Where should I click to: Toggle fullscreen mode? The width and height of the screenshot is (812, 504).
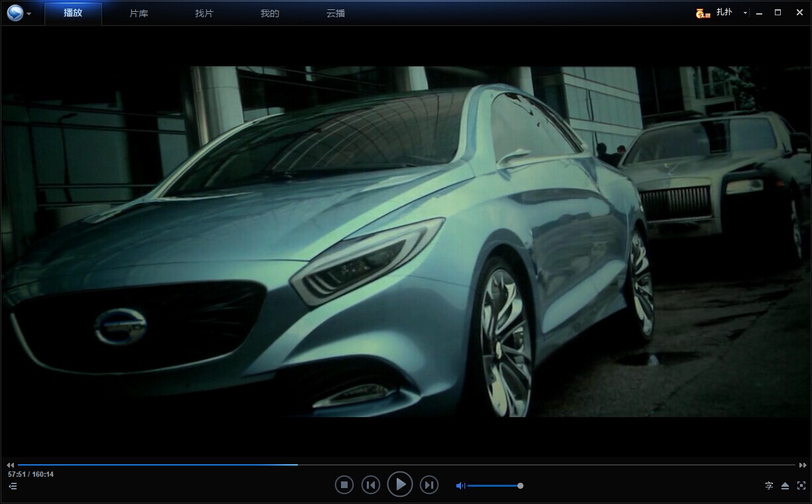[801, 486]
